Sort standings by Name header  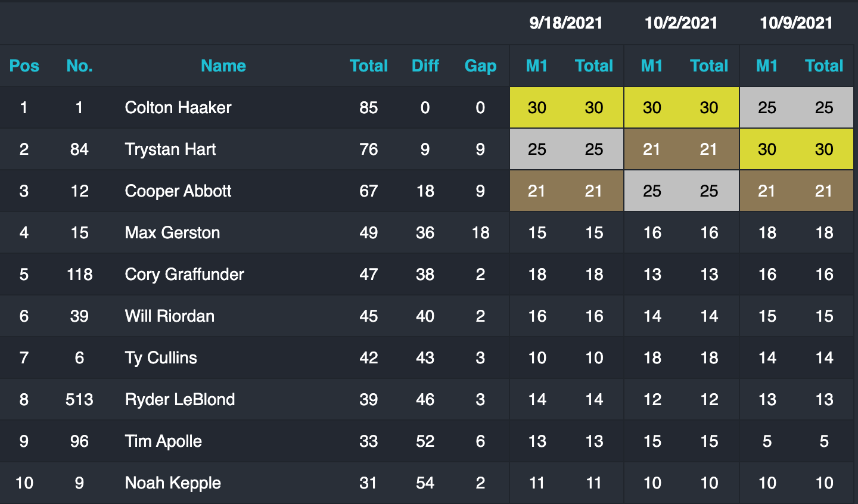coord(223,66)
